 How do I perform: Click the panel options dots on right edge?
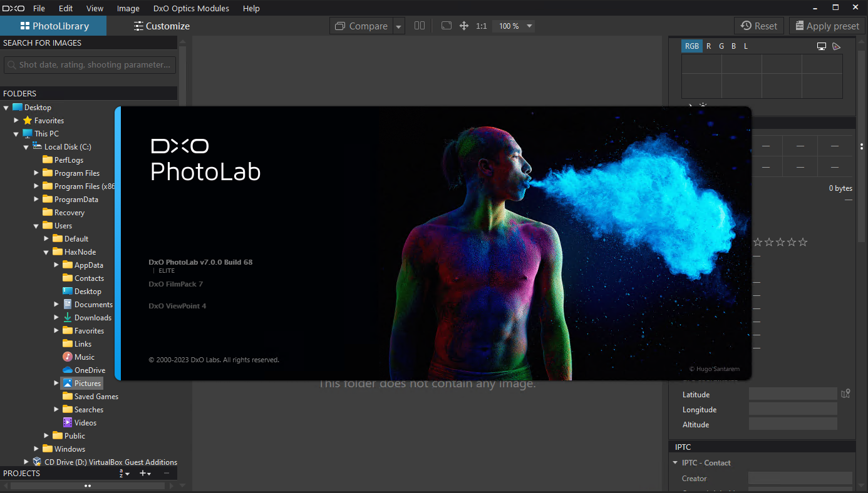click(862, 146)
